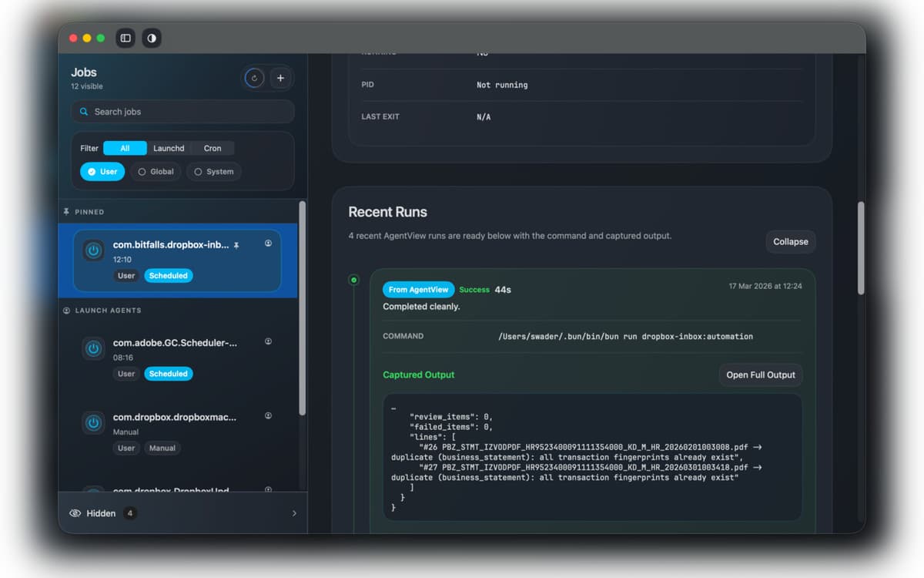The height and width of the screenshot is (578, 924).
Task: Click power icon of com.dropbox.dropboxmac job
Action: [94, 422]
